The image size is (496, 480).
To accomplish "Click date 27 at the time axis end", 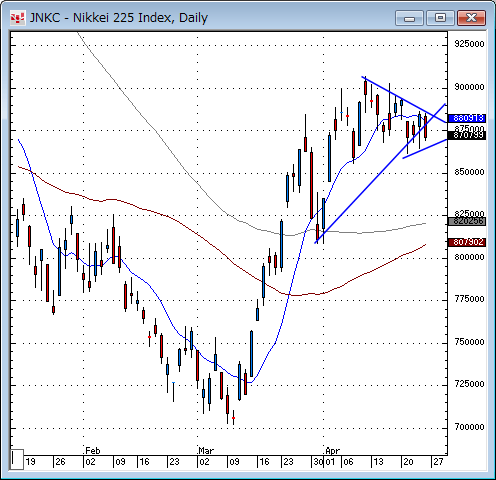I will tap(438, 462).
